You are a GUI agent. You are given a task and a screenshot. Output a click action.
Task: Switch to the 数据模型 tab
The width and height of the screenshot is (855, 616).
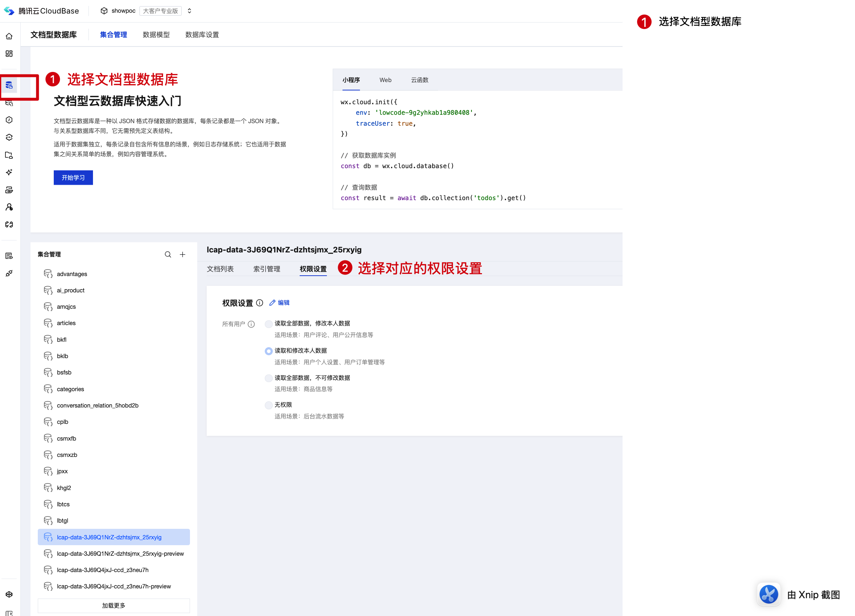click(x=156, y=35)
